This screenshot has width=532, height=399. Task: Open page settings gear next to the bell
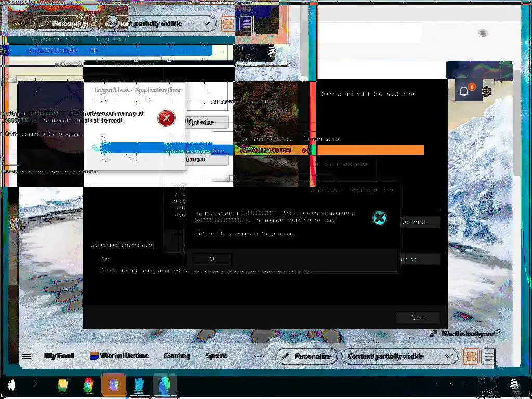coord(487,91)
